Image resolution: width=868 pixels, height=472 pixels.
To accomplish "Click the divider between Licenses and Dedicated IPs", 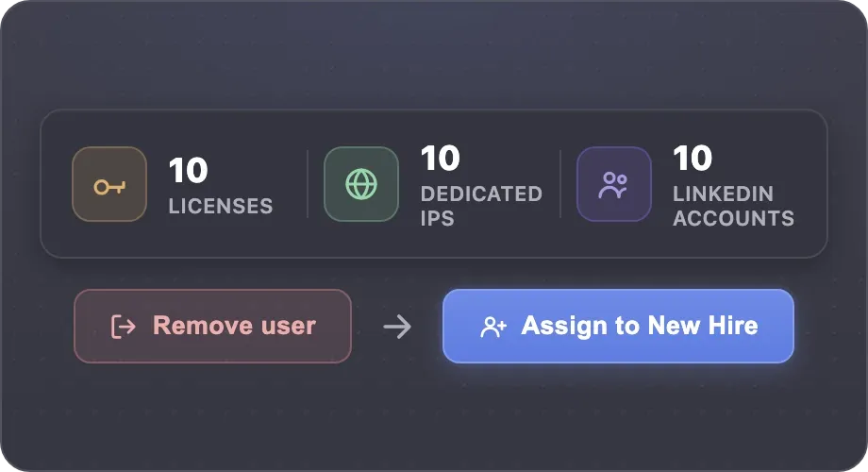I will tap(308, 184).
